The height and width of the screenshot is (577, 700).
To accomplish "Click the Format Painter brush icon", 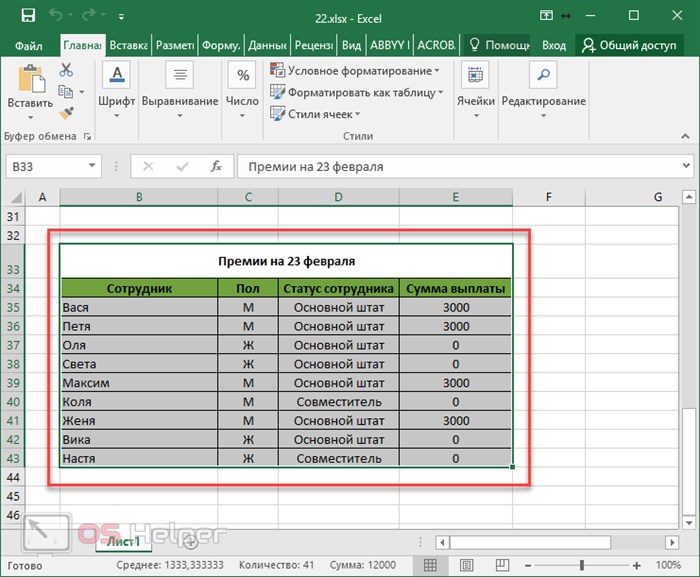I will tap(67, 113).
